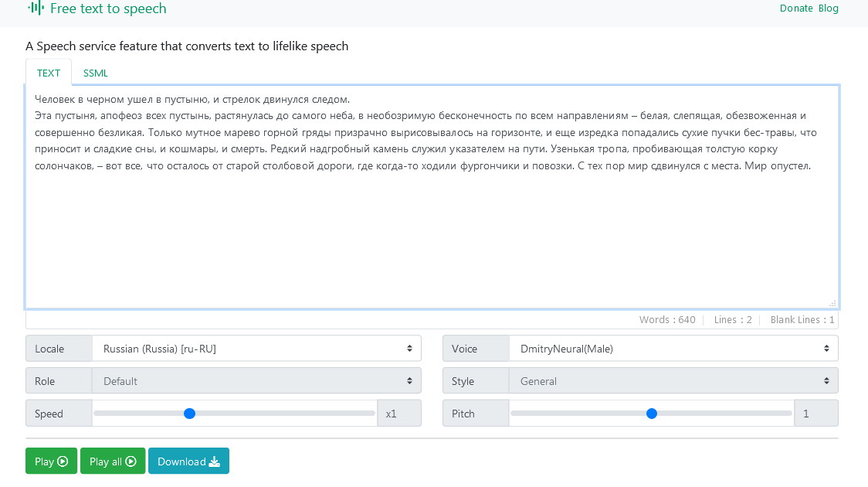The width and height of the screenshot is (868, 487).
Task: Click inside the Russian text input area
Action: (x=432, y=196)
